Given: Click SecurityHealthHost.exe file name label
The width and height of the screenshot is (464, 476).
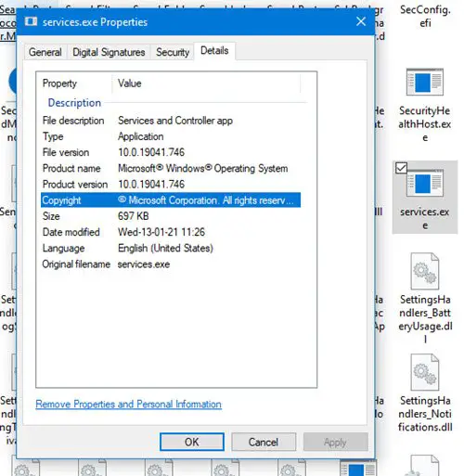Looking at the screenshot, I should pyautogui.click(x=425, y=124).
